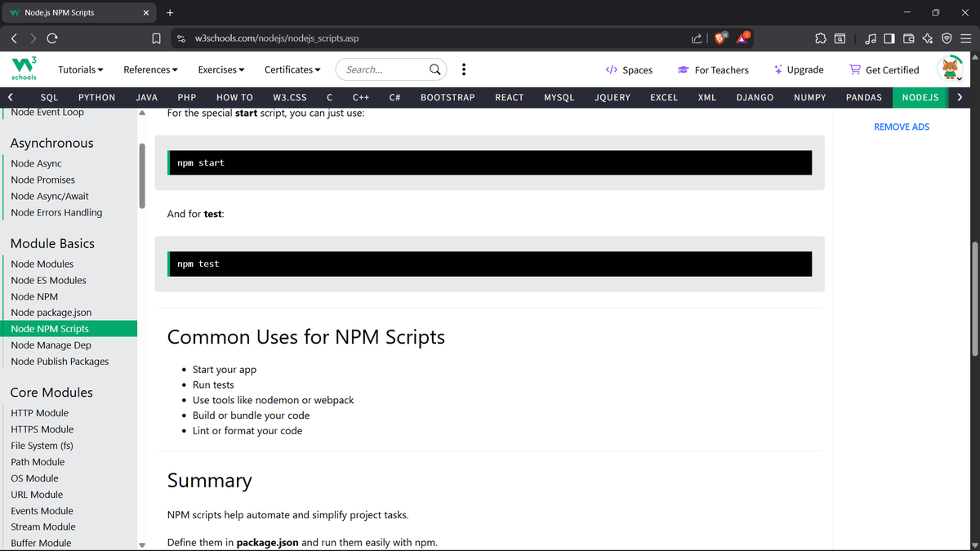Open the three-dot vertical menu on the site

point(464,69)
